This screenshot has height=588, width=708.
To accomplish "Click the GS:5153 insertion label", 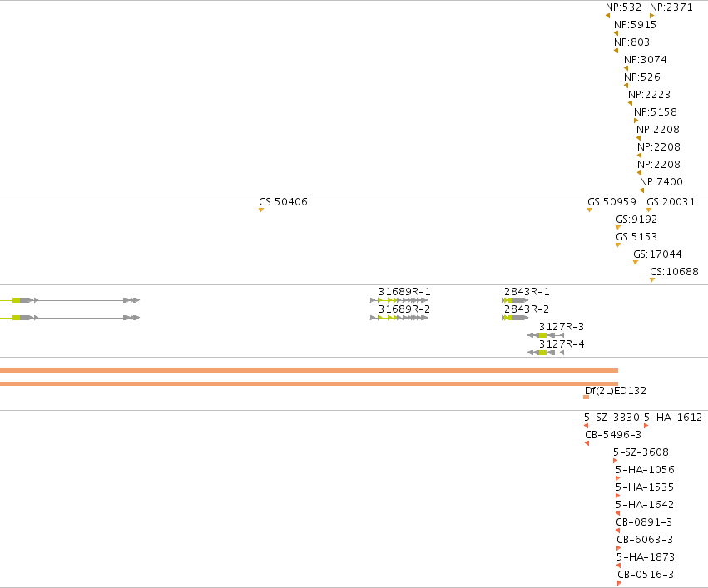I will coord(636,237).
